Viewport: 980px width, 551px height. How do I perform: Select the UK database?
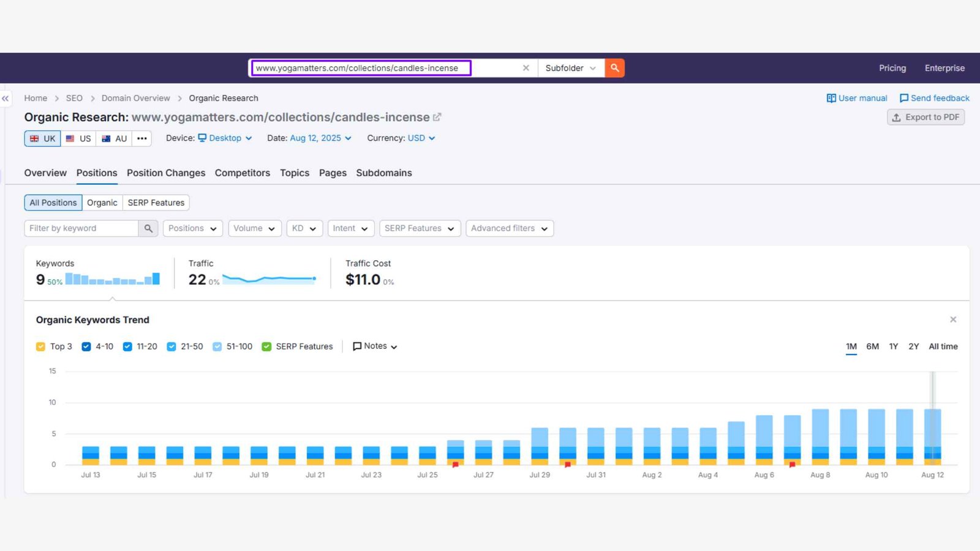42,138
